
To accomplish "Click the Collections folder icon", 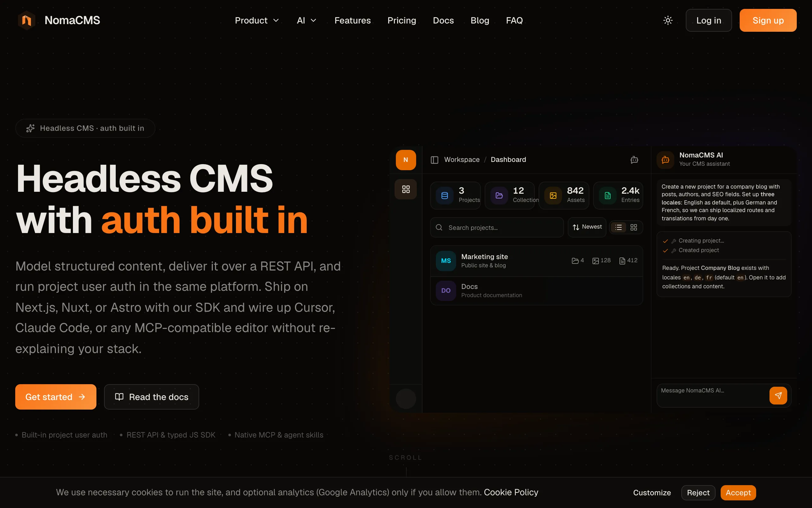I will pos(499,196).
